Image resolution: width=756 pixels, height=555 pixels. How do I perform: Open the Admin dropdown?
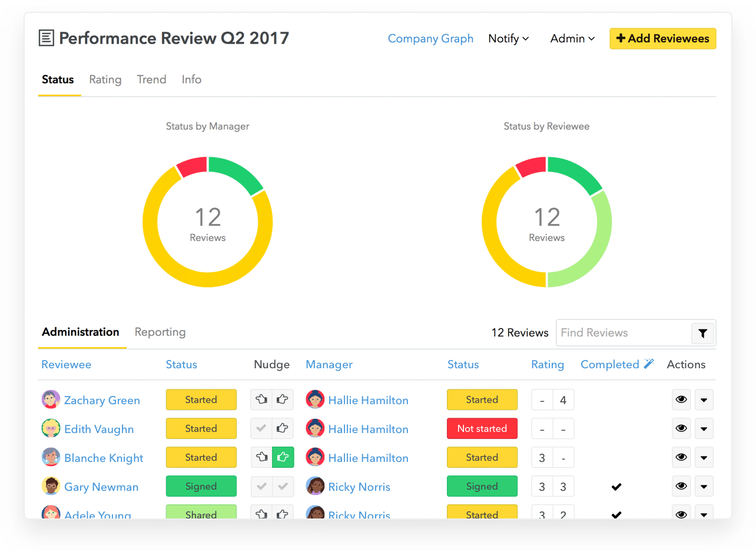click(x=572, y=38)
